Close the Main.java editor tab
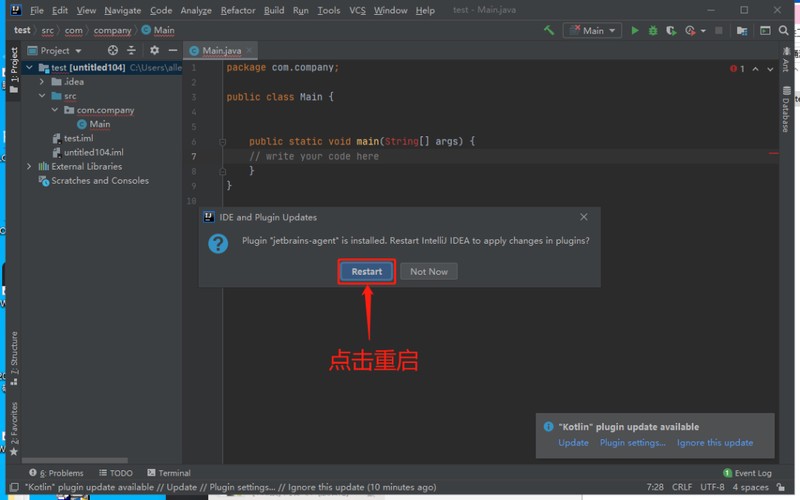Viewport: 800px width, 500px height. [x=248, y=50]
